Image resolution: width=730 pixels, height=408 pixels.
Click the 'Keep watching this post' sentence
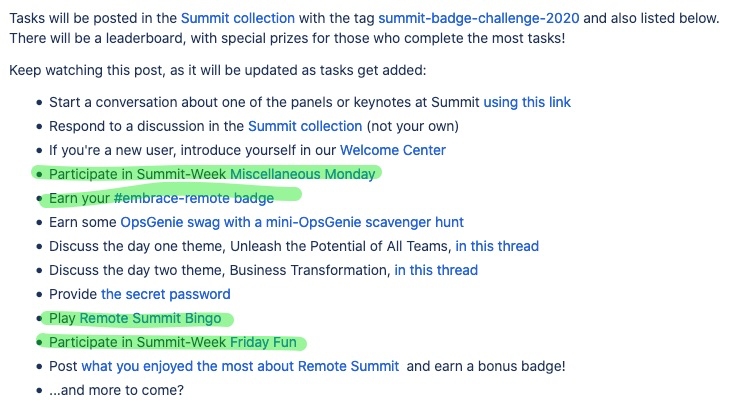217,70
